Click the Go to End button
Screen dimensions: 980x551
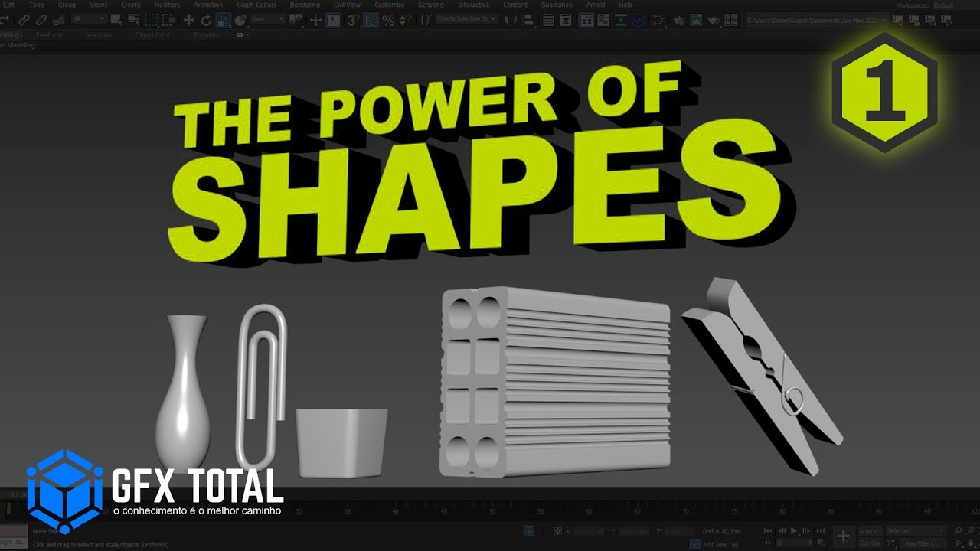click(820, 530)
